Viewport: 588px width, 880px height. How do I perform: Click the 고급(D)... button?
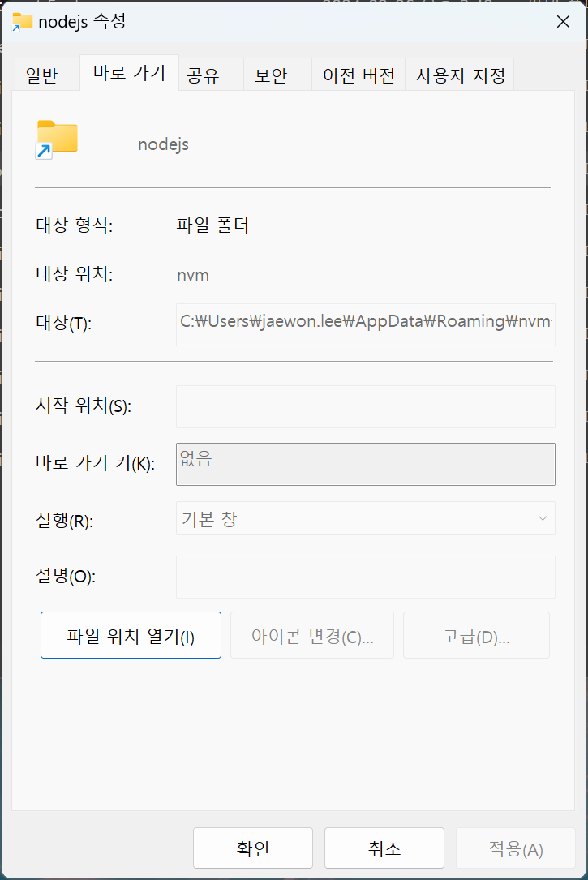click(476, 635)
